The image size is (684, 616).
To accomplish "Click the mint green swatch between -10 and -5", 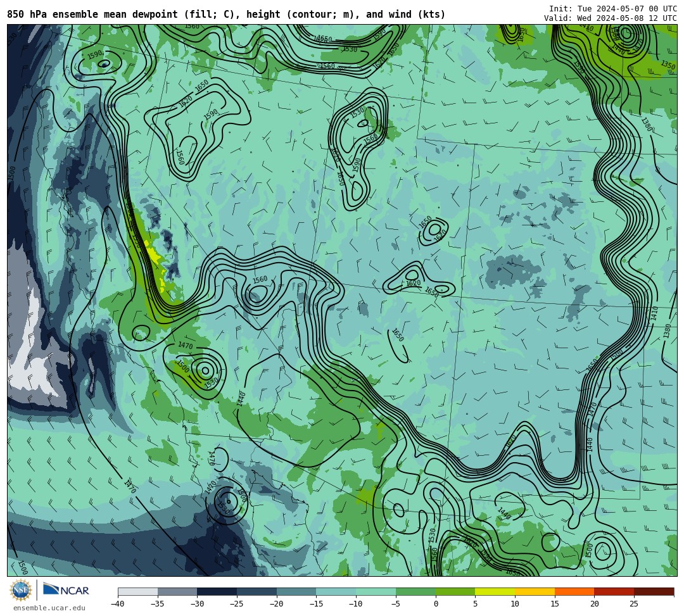I will tap(376, 591).
